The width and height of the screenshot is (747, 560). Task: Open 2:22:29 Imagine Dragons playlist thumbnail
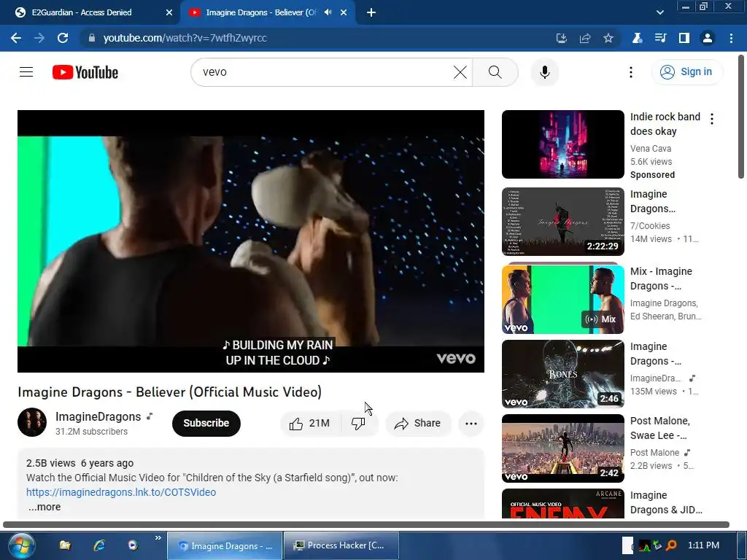coord(562,222)
